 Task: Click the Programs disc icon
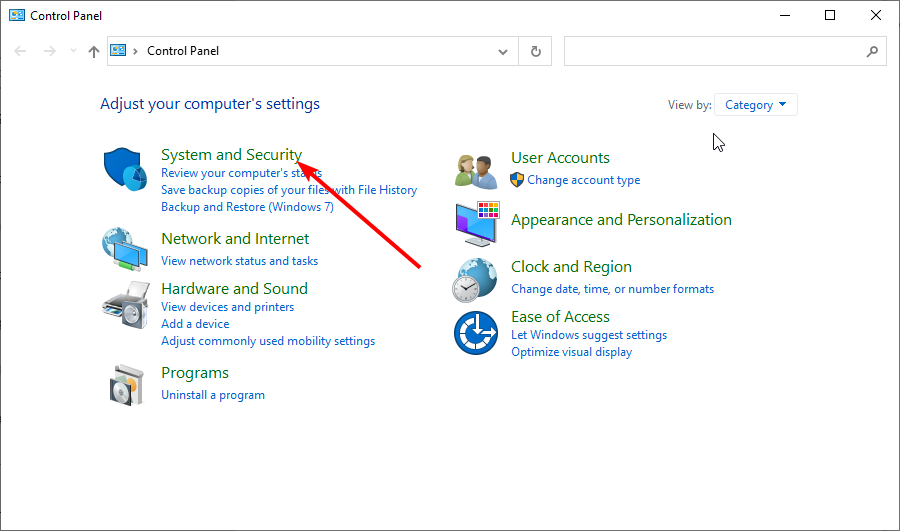coord(126,385)
